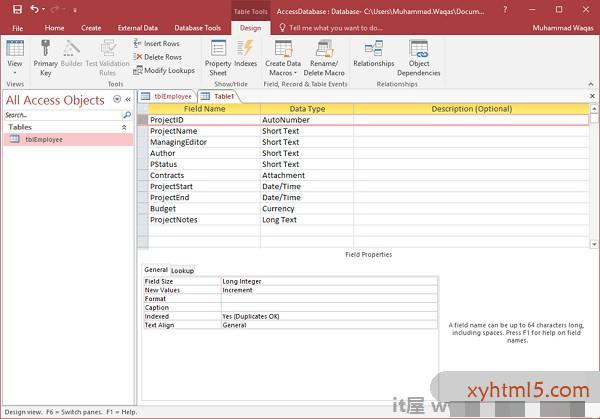Click the Currency data type cell
The height and width of the screenshot is (419, 600).
[307, 209]
